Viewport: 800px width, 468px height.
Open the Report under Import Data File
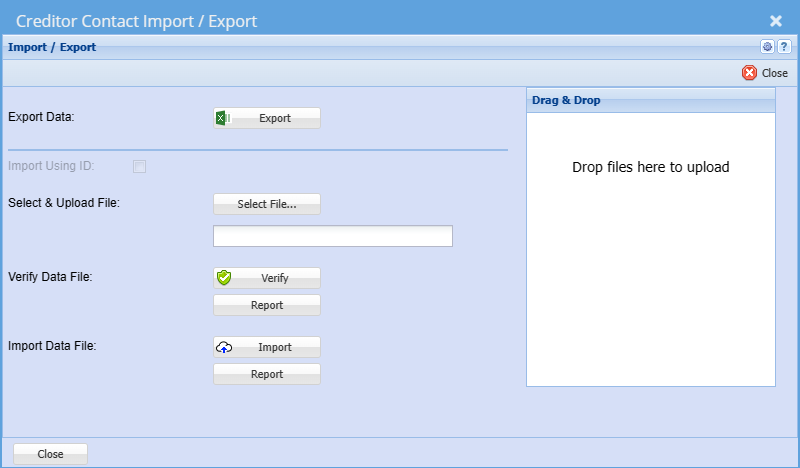click(x=267, y=374)
